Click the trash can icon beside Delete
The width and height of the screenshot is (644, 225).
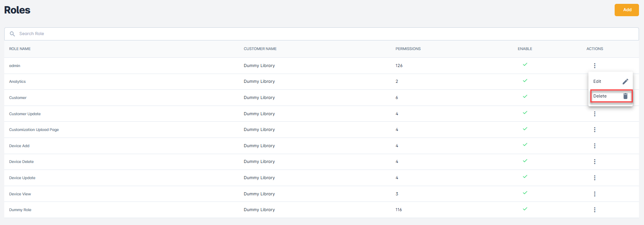tap(625, 96)
